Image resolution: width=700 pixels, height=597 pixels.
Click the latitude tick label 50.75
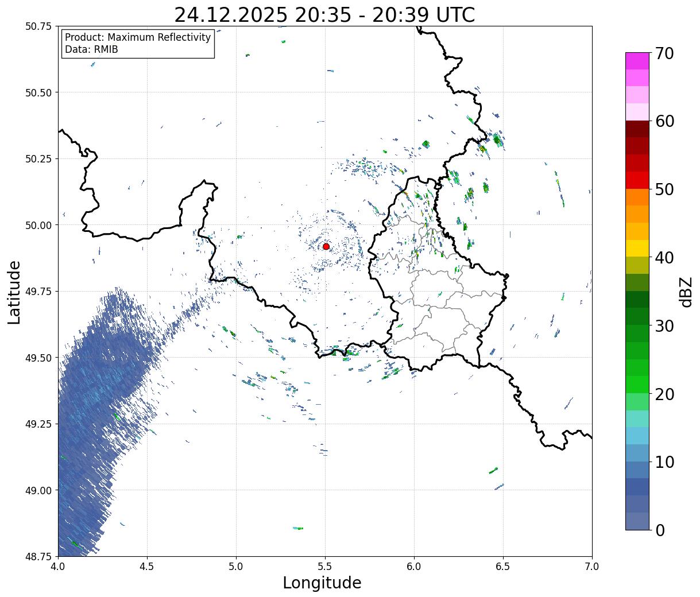[x=38, y=26]
